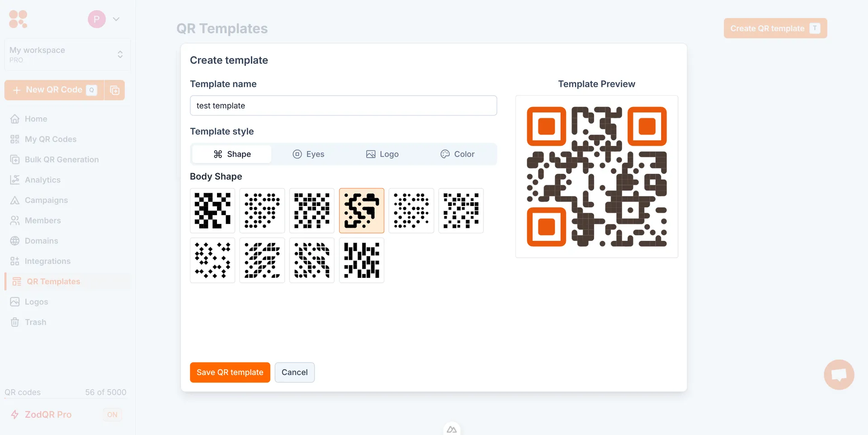This screenshot has height=435, width=868.
Task: Cancel the template creation
Action: pos(295,372)
